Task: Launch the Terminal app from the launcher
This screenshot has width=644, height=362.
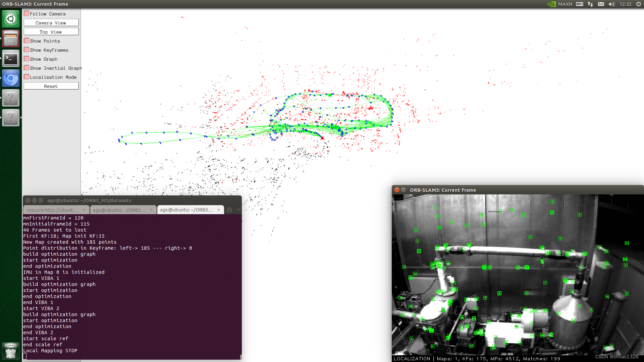Action: [11, 59]
